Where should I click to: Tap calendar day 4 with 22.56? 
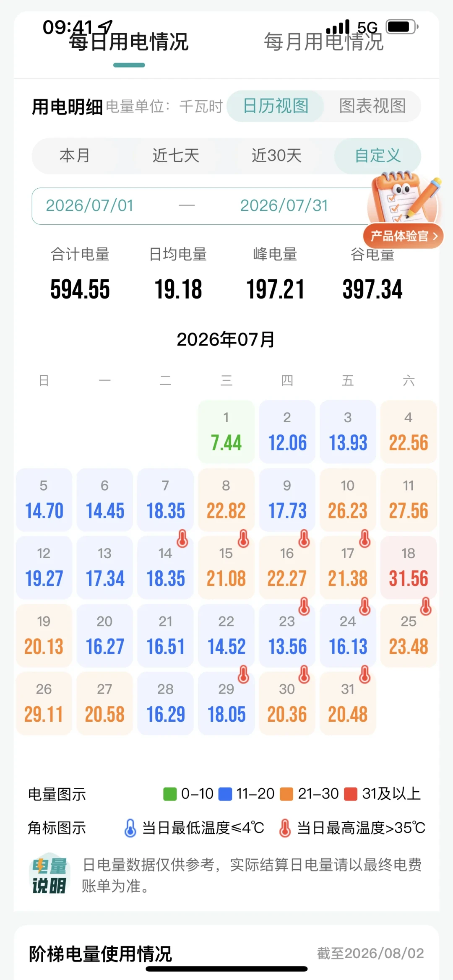[409, 432]
